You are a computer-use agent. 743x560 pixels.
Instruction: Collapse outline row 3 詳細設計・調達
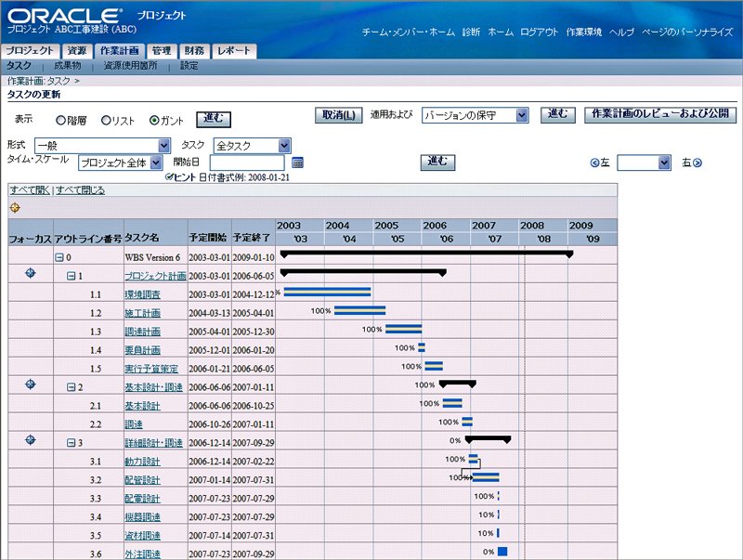[x=72, y=443]
